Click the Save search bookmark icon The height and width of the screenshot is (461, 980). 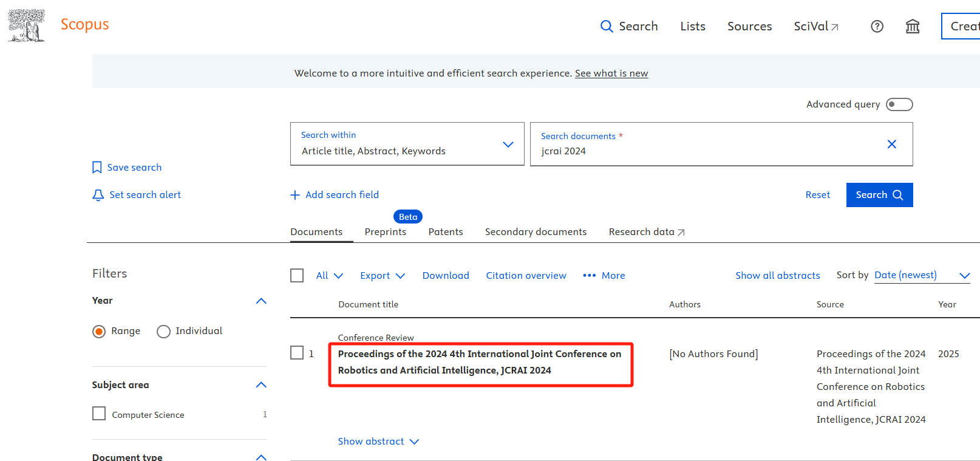pyautogui.click(x=97, y=168)
